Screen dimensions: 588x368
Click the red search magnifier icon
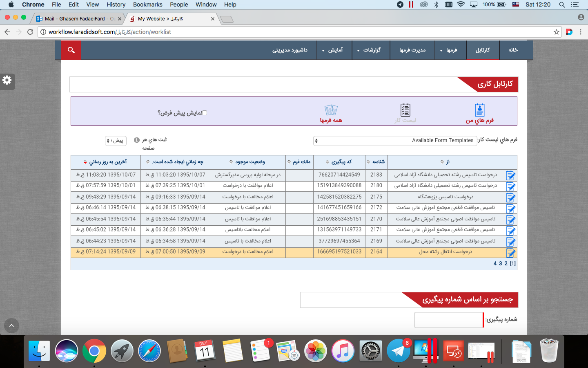(71, 50)
